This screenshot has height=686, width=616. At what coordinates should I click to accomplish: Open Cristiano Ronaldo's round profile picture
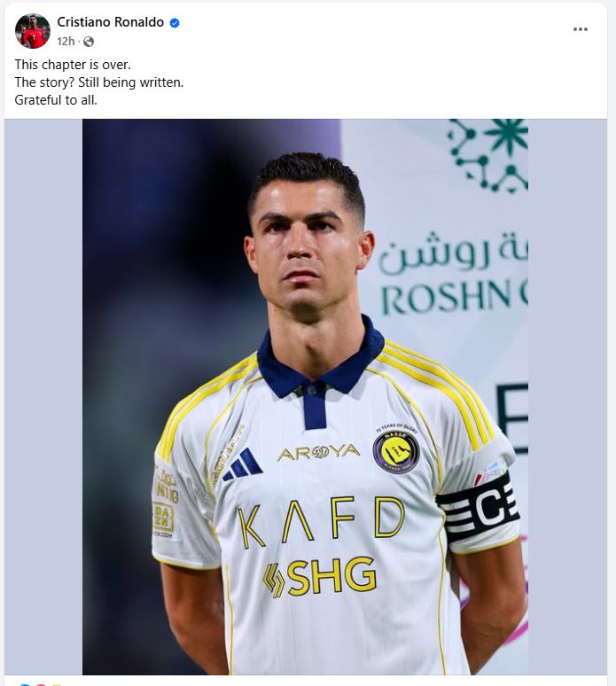click(x=33, y=31)
